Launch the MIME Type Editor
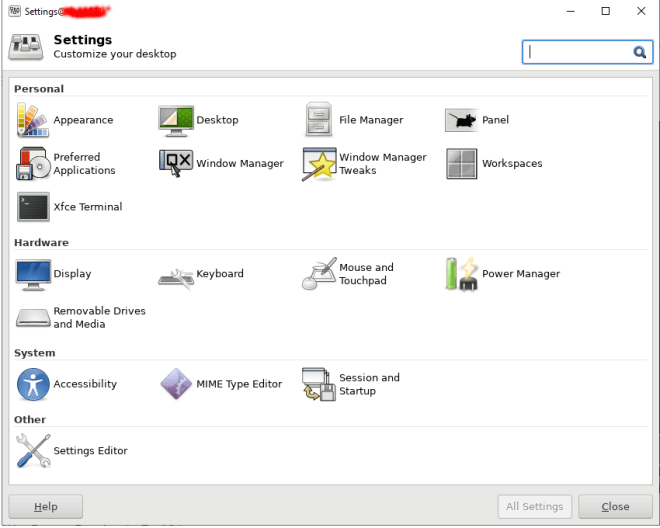This screenshot has width=660, height=528. (x=176, y=384)
